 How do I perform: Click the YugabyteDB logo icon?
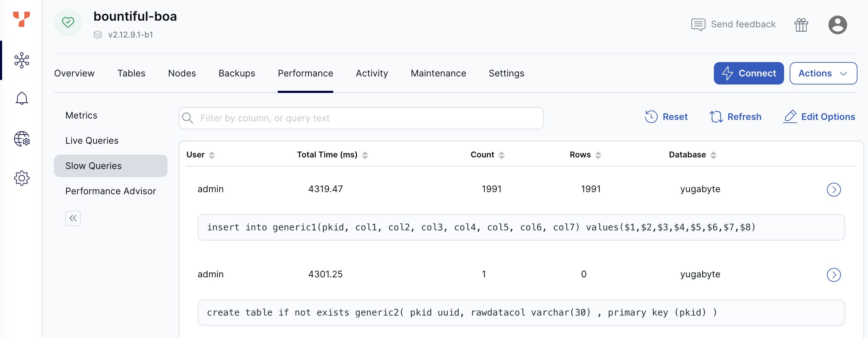click(x=21, y=19)
